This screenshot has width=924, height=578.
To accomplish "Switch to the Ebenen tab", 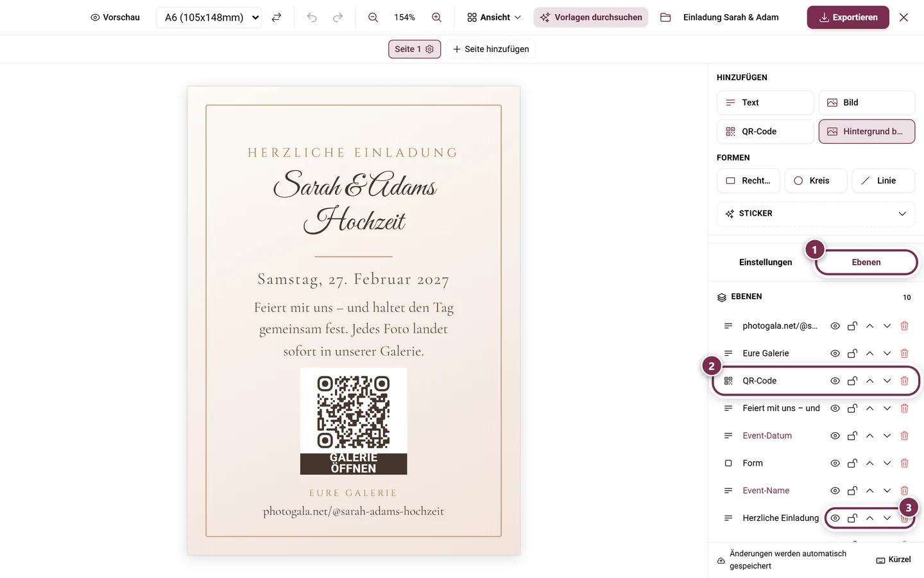I will (x=866, y=262).
